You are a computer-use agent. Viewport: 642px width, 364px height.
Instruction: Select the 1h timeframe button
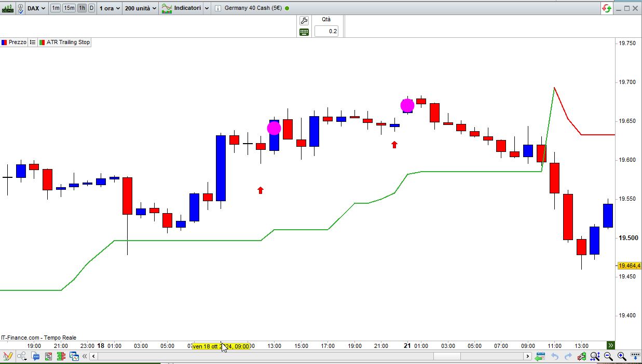(x=82, y=8)
